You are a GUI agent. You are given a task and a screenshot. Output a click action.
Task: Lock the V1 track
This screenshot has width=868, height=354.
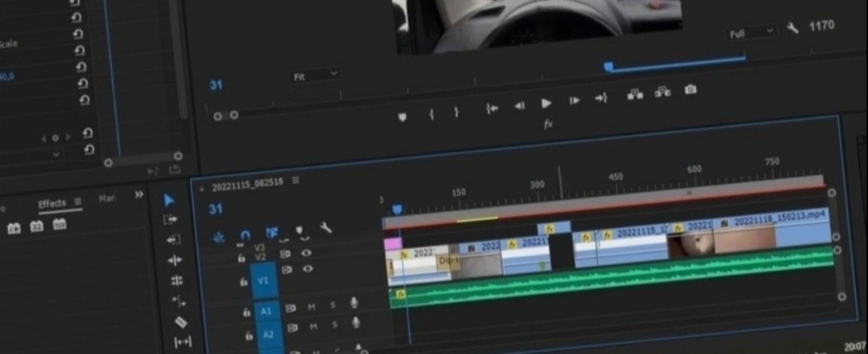(244, 282)
